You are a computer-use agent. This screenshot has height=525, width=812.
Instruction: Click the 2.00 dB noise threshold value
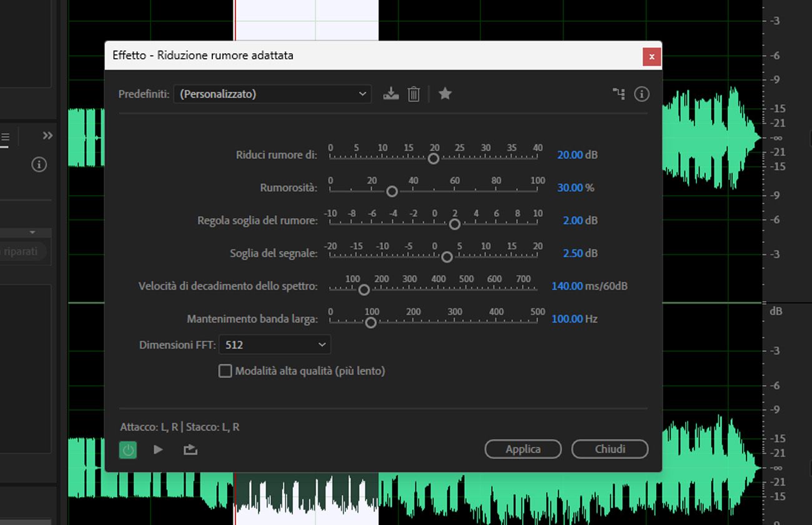pyautogui.click(x=572, y=221)
